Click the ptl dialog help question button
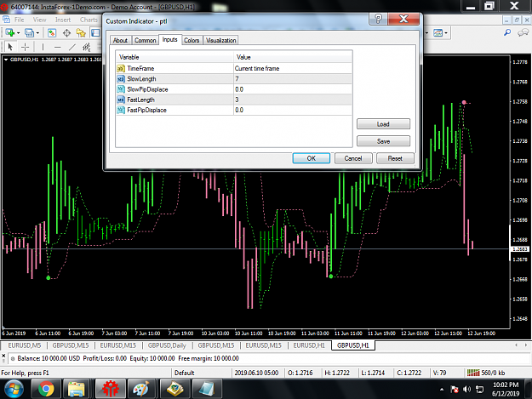Viewport: 532px width, 399px height. (378, 19)
